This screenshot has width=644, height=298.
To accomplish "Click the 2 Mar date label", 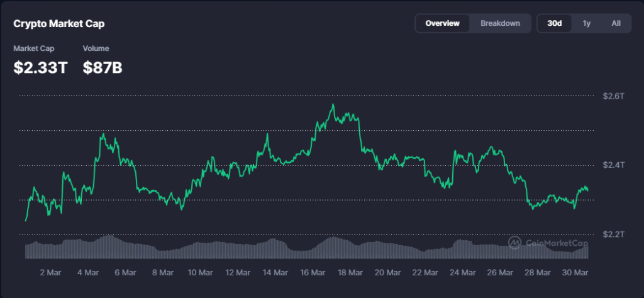I will (x=50, y=272).
